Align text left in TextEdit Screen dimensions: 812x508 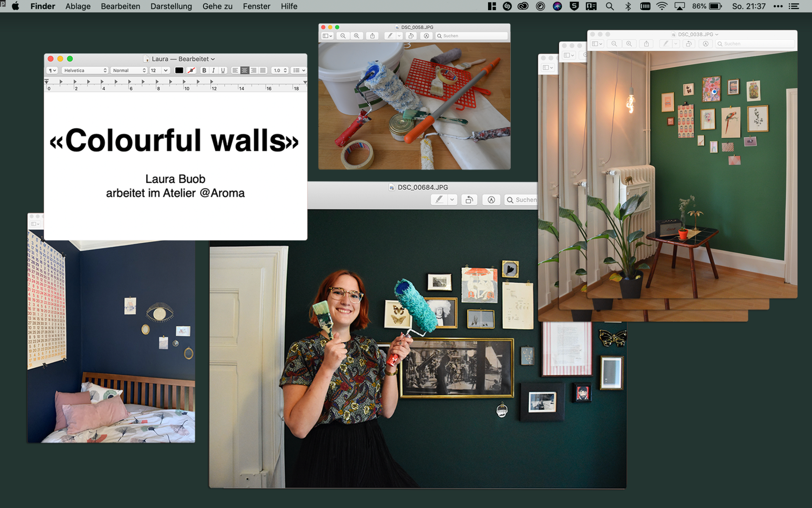tap(235, 70)
